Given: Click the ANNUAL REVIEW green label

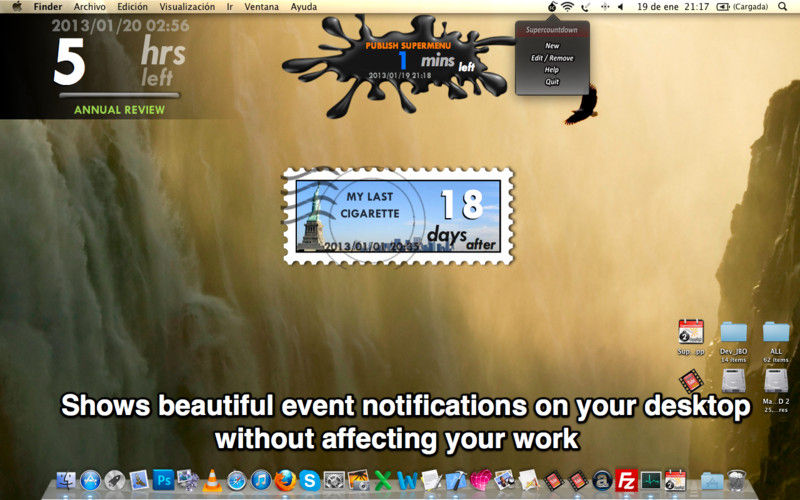Looking at the screenshot, I should click(x=119, y=110).
